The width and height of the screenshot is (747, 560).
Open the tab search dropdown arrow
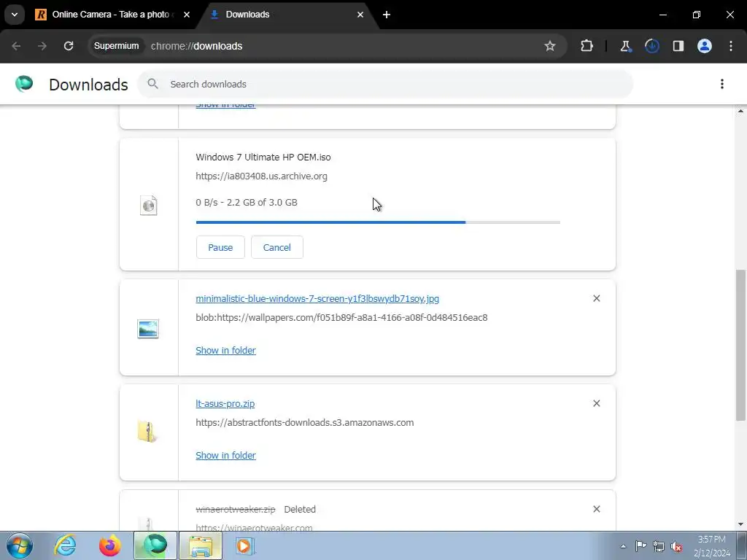click(x=15, y=15)
